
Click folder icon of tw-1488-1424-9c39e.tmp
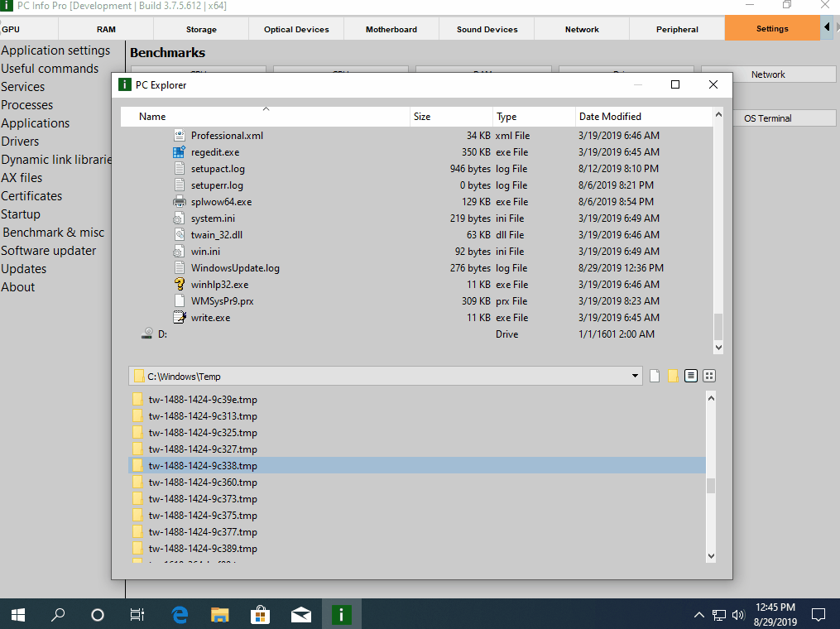pyautogui.click(x=137, y=399)
